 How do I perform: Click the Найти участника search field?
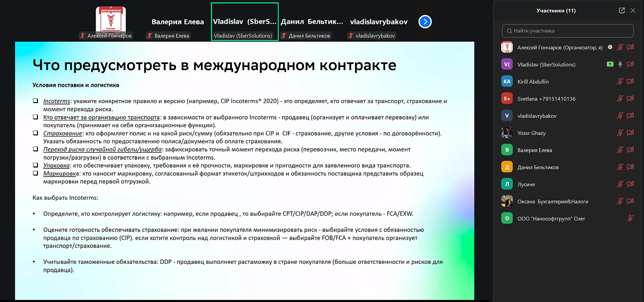click(x=568, y=31)
